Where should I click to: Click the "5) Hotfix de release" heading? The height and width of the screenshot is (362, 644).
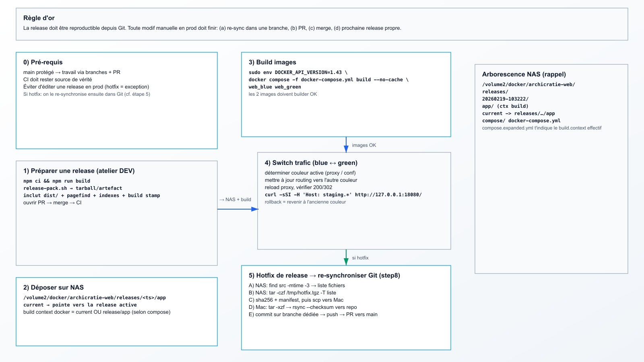324,276
